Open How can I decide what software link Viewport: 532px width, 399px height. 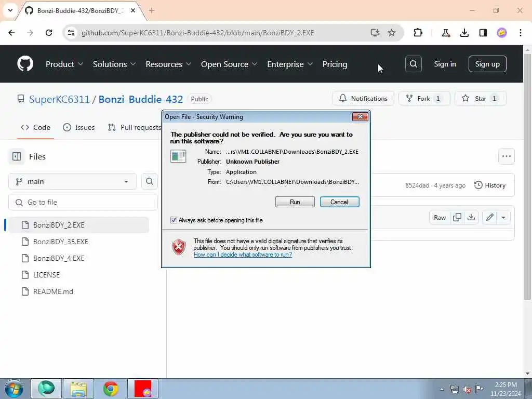tap(243, 255)
